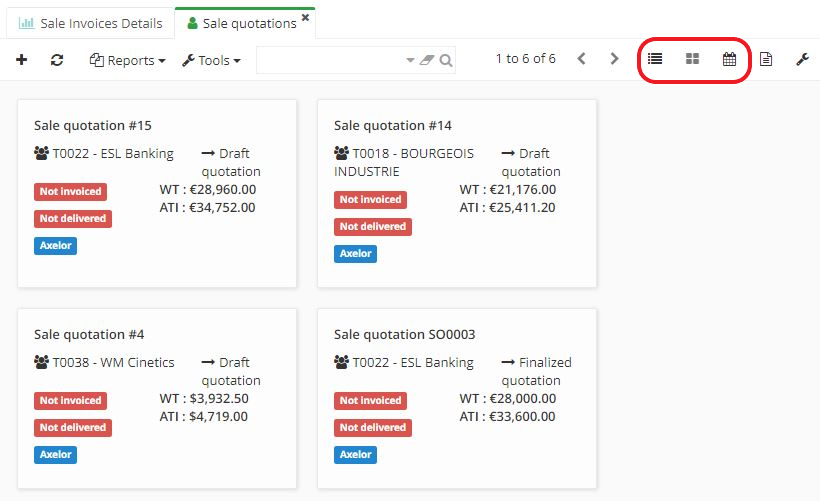Switch to calendar view
Screen dimensions: 820x501
pyautogui.click(x=729, y=59)
